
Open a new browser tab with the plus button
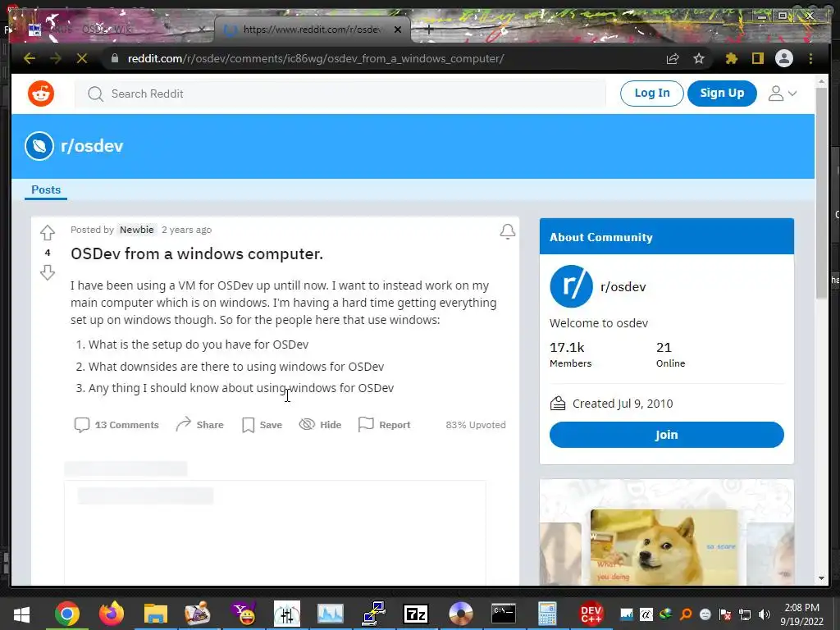click(428, 30)
